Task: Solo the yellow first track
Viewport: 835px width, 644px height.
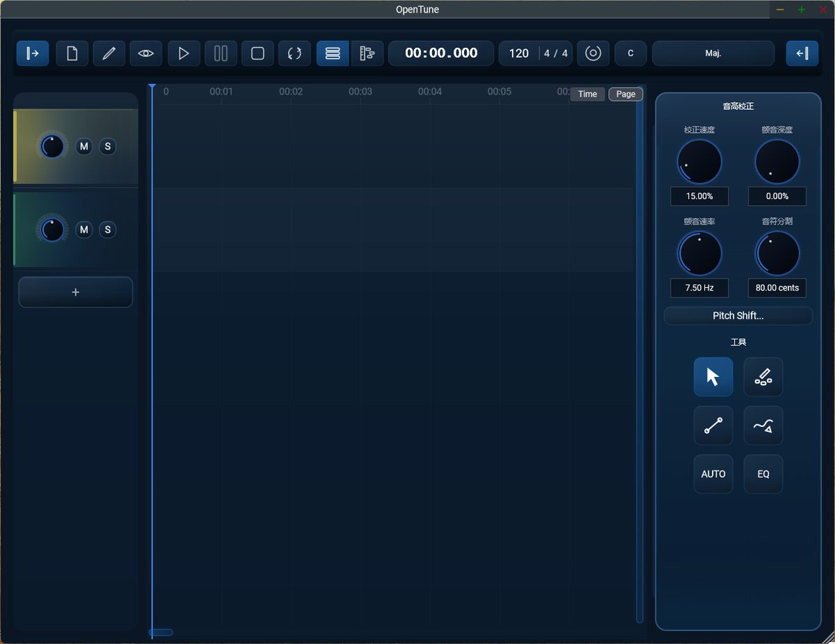Action: [108, 146]
